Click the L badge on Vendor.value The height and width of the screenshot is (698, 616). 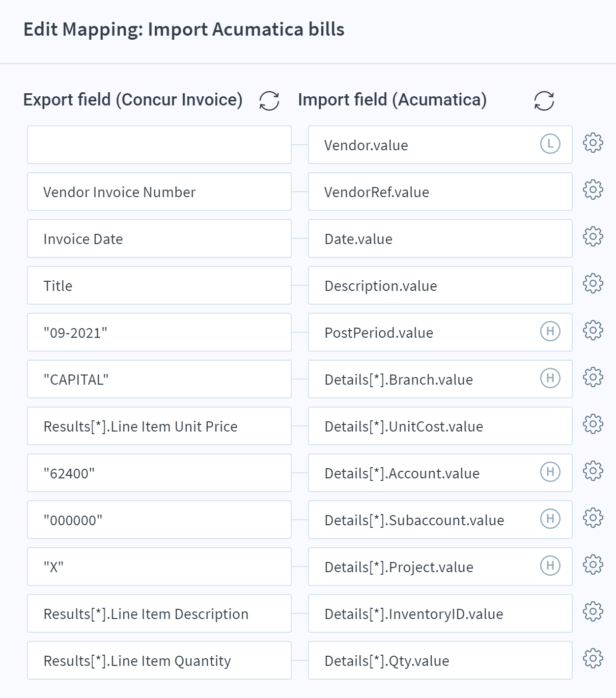tap(550, 144)
